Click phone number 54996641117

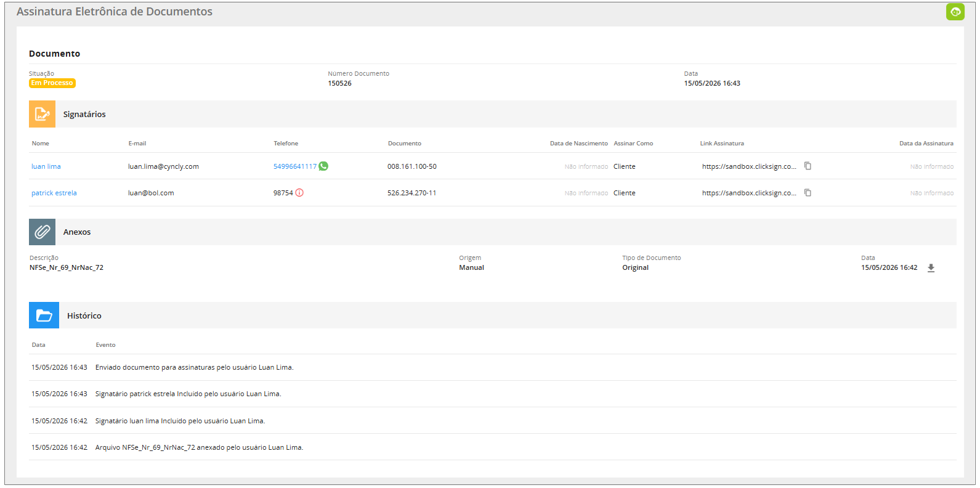pyautogui.click(x=295, y=166)
